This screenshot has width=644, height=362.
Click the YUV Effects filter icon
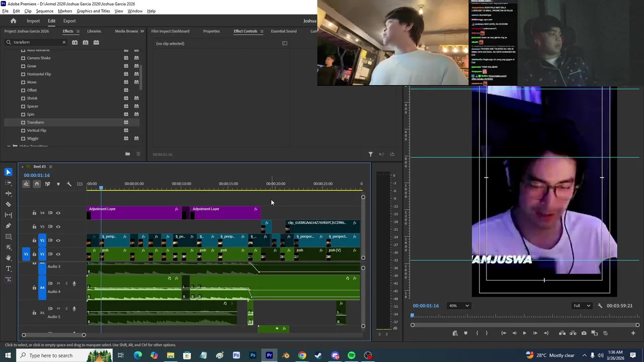coord(97,42)
